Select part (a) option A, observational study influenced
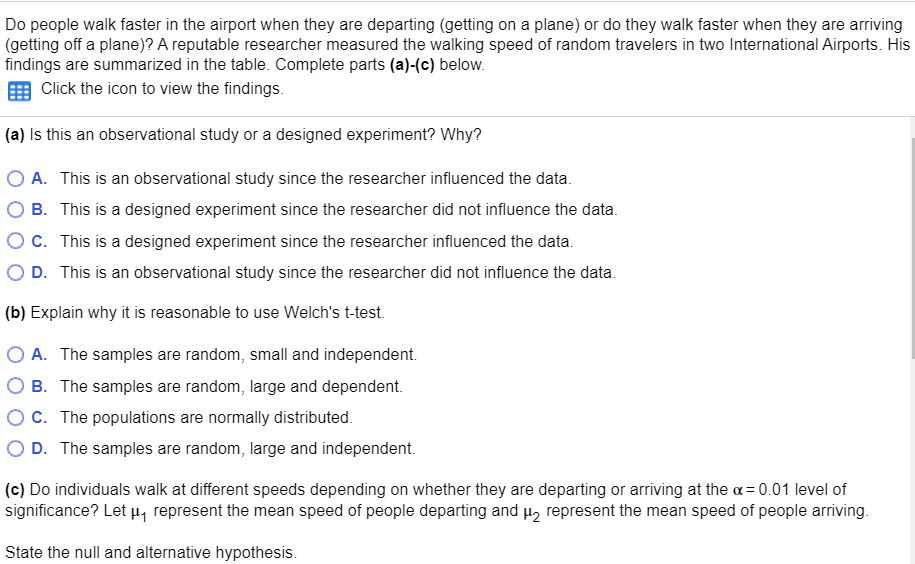 click(16, 178)
